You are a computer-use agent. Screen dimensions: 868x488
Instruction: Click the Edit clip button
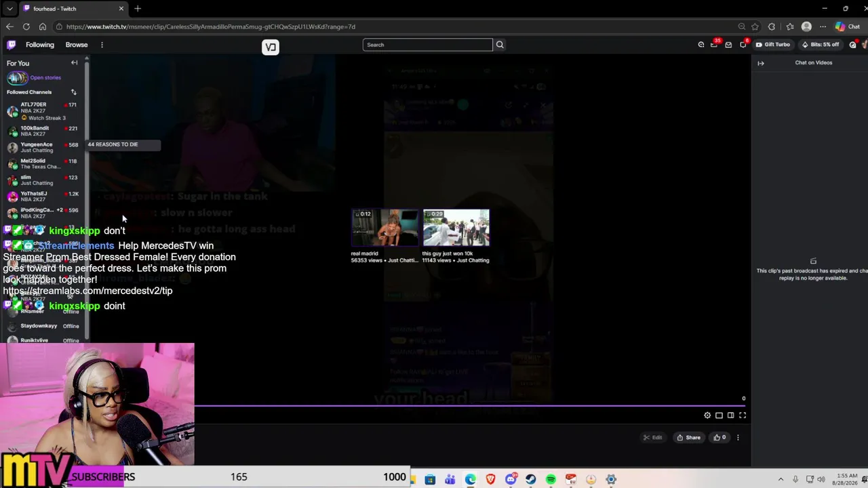[x=652, y=438]
